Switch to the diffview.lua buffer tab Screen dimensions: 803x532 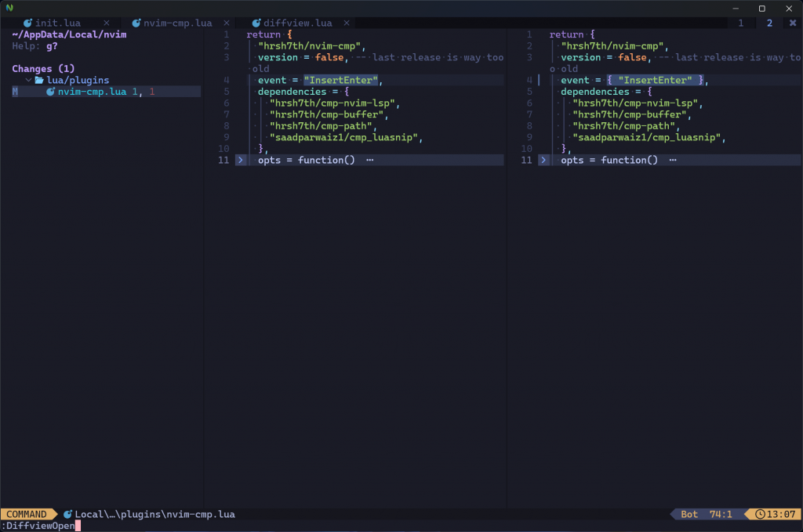296,24
